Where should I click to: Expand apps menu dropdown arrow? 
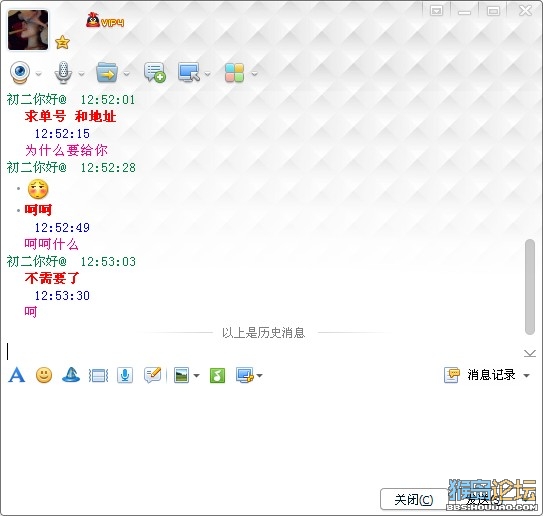point(255,73)
